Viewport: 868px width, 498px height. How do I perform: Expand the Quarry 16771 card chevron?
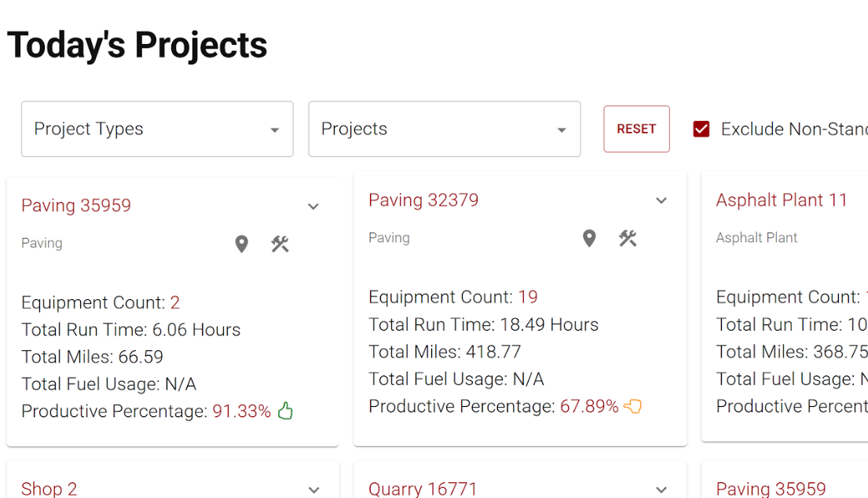point(661,489)
